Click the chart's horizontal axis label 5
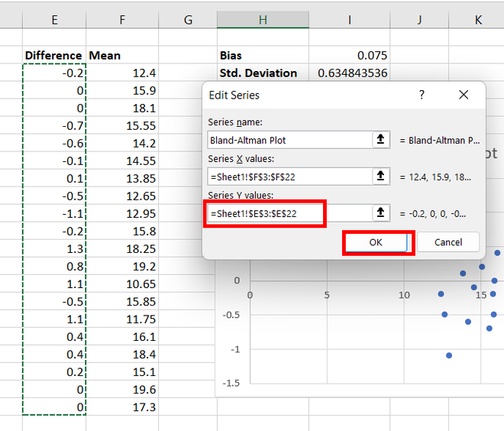This screenshot has width=504, height=431. coord(327,295)
